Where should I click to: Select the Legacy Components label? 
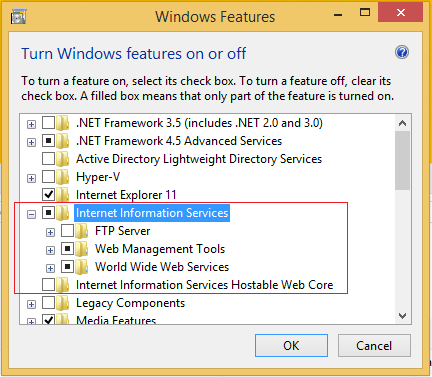click(x=130, y=303)
